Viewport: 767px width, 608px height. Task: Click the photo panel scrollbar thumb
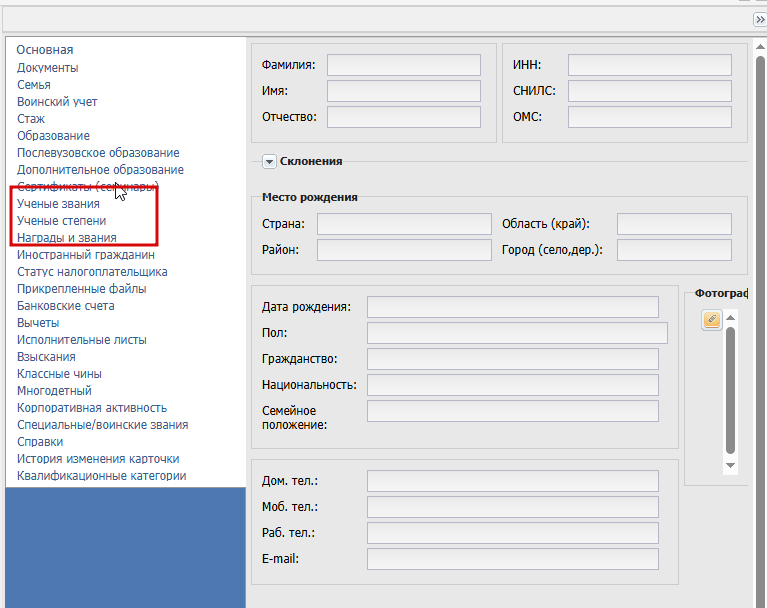(x=730, y=390)
